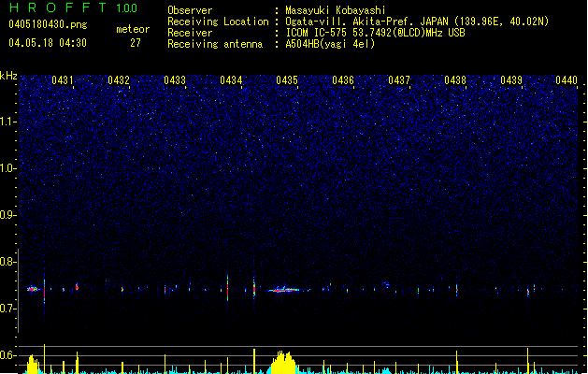Click the Receiving Location label
Viewport: 588px width, 374px height.
tap(218, 22)
